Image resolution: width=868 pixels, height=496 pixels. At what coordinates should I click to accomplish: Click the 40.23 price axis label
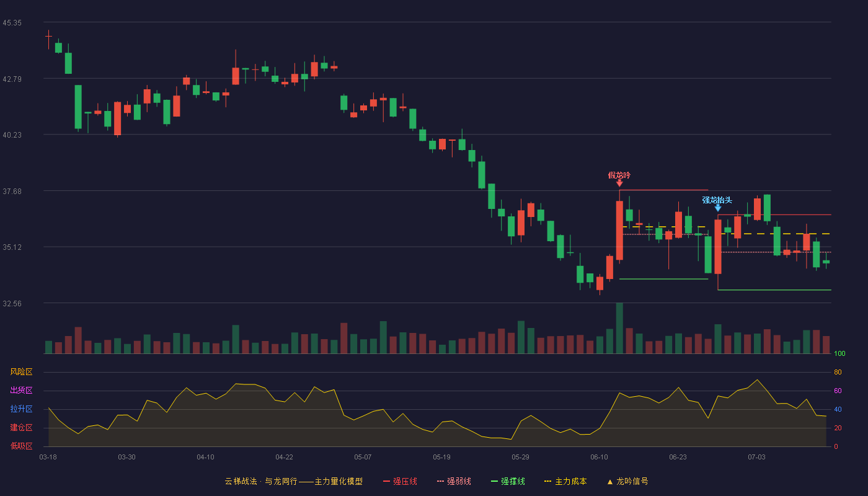pos(12,135)
